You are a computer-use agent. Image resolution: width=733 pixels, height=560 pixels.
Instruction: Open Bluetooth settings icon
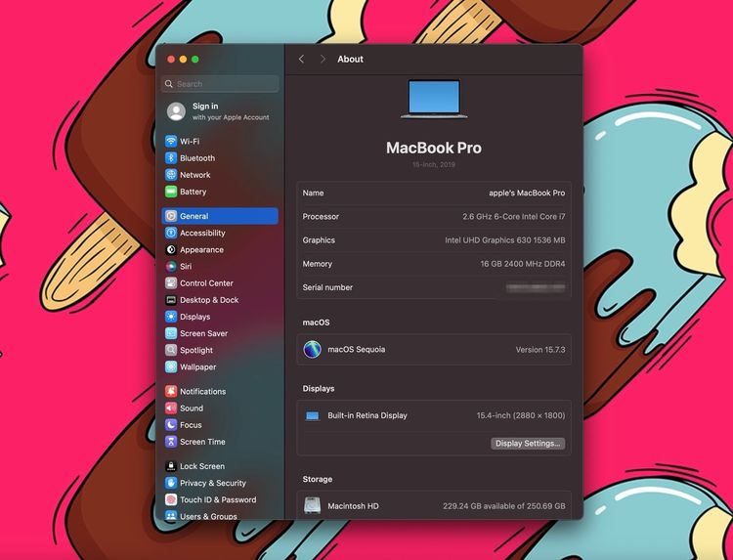click(171, 158)
